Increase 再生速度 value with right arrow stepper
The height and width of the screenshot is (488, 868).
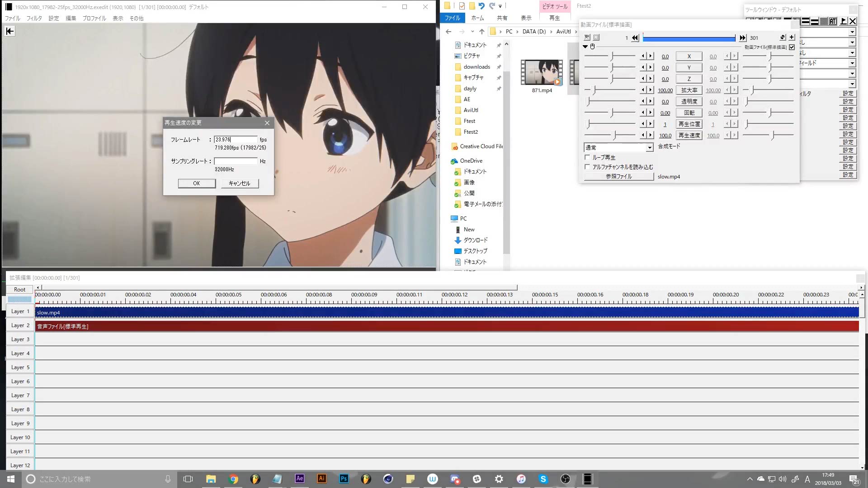651,135
